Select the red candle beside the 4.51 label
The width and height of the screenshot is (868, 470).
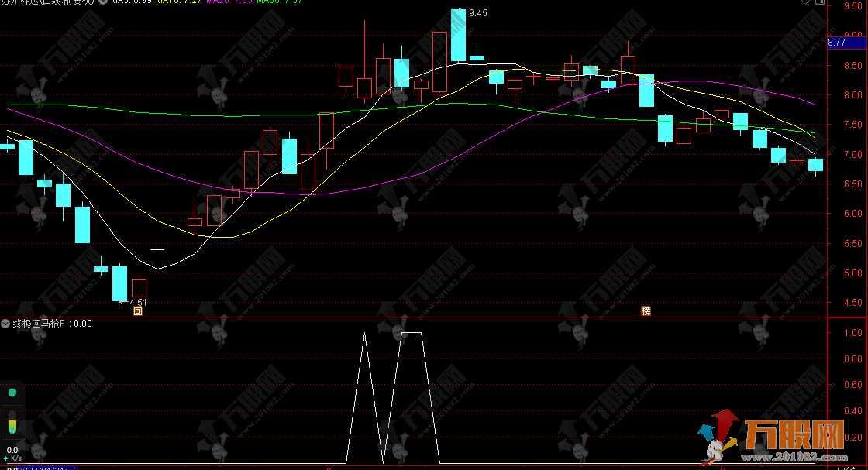point(139,287)
